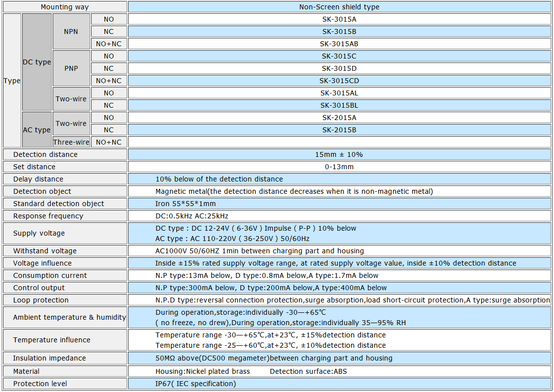The height and width of the screenshot is (392, 554).
Task: Click the "Delay distance" row label
Action: [x=38, y=179]
